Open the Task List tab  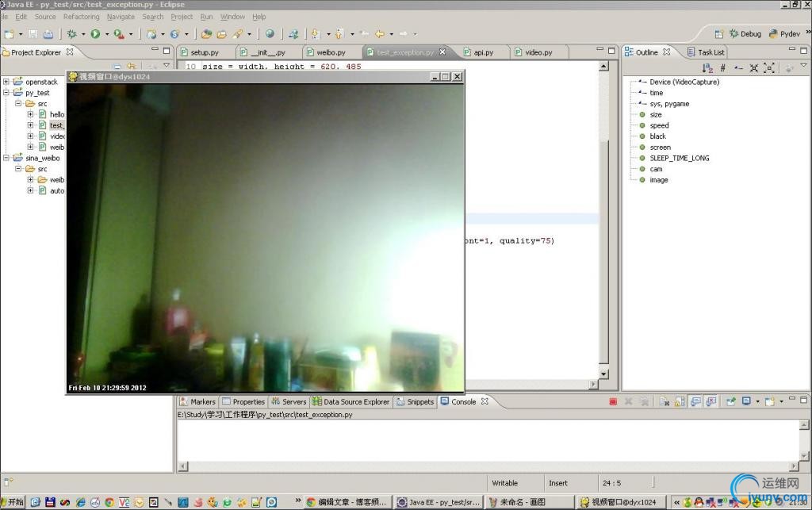[706, 52]
